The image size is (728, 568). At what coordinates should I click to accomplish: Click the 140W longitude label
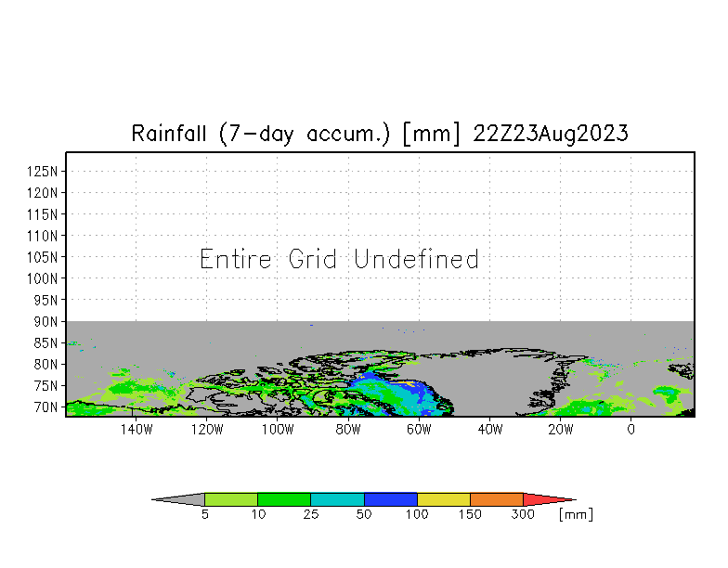point(136,430)
